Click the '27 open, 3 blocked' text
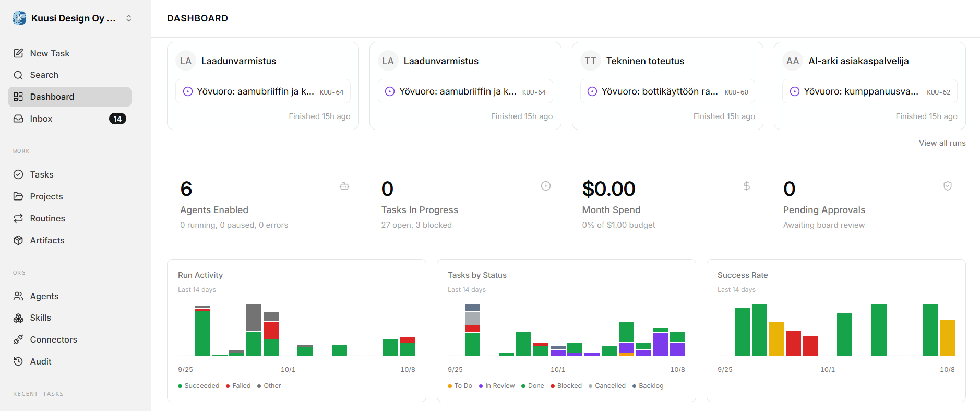 pyautogui.click(x=416, y=225)
